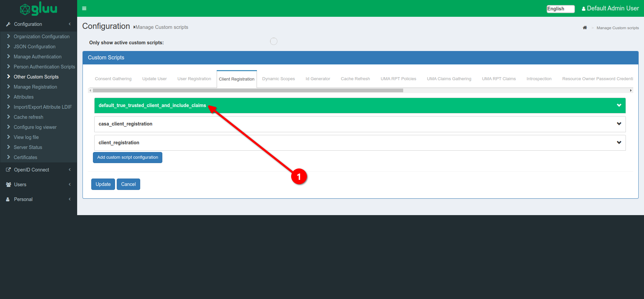Screen dimensions: 644x299
Task: Open Other Custom Scripts in sidebar
Action: [x=36, y=77]
